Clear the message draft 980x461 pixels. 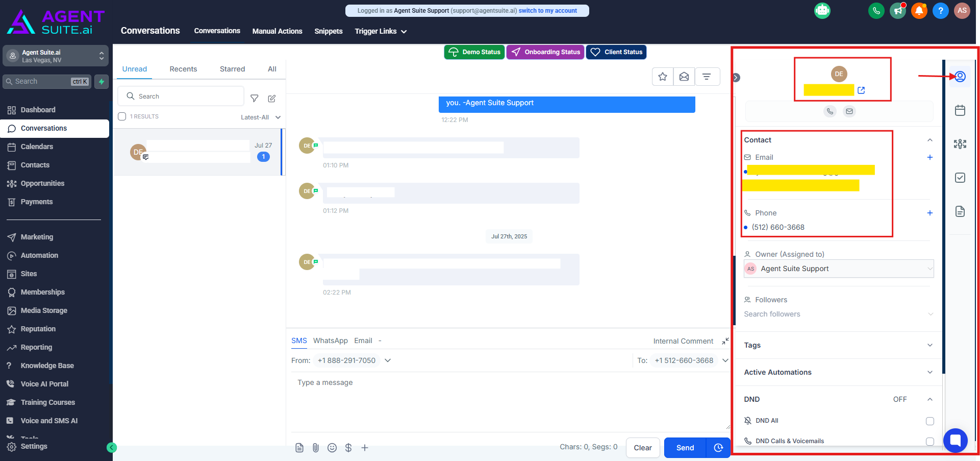coord(643,448)
